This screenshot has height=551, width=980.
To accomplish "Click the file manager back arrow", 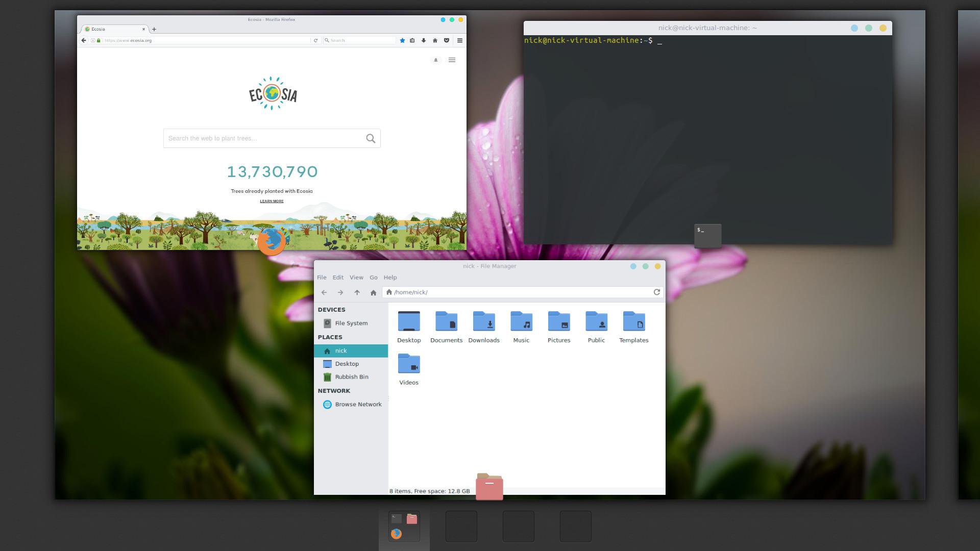I will click(324, 292).
